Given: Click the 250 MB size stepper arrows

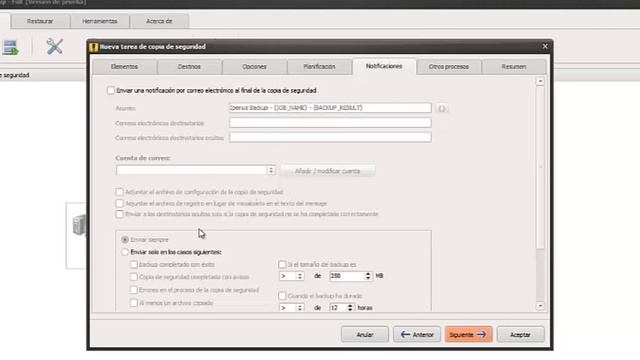Looking at the screenshot, I should pos(368,276).
